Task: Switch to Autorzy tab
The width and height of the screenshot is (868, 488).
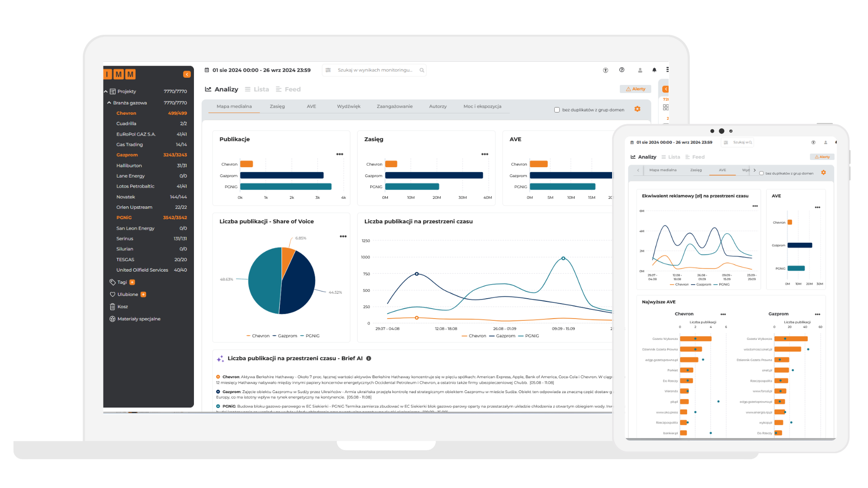Action: coord(438,107)
